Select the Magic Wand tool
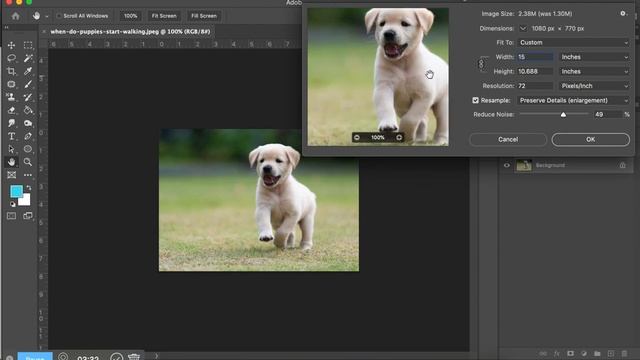Screen dimensions: 640x360 pos(28,58)
